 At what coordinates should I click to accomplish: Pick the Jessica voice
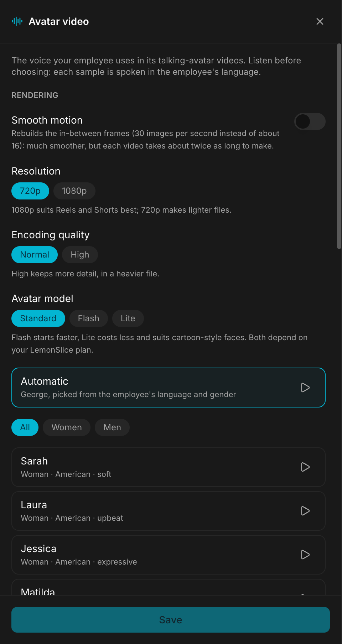coord(169,555)
